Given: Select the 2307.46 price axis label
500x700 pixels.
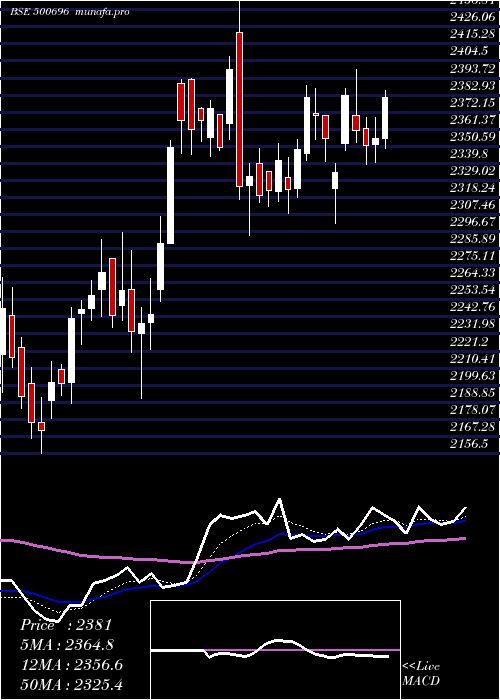Looking at the screenshot, I should click(472, 205).
